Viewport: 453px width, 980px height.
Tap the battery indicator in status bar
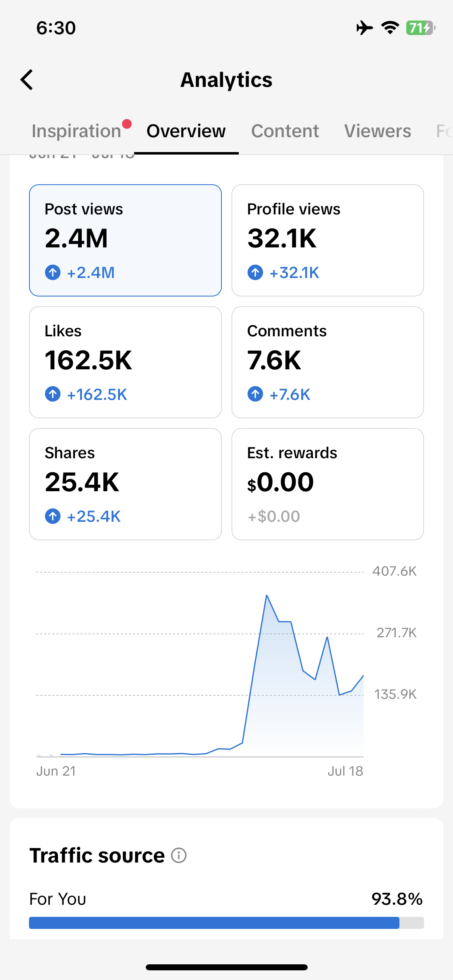[x=421, y=28]
